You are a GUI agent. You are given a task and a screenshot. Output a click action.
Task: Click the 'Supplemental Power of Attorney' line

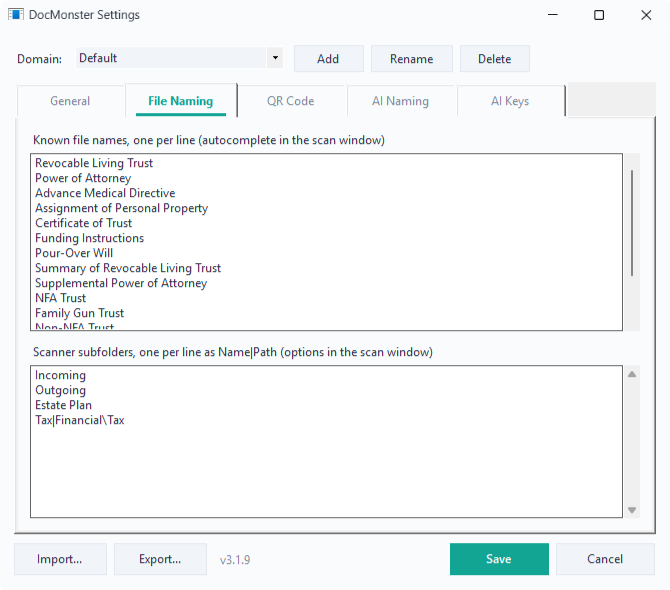(x=121, y=283)
